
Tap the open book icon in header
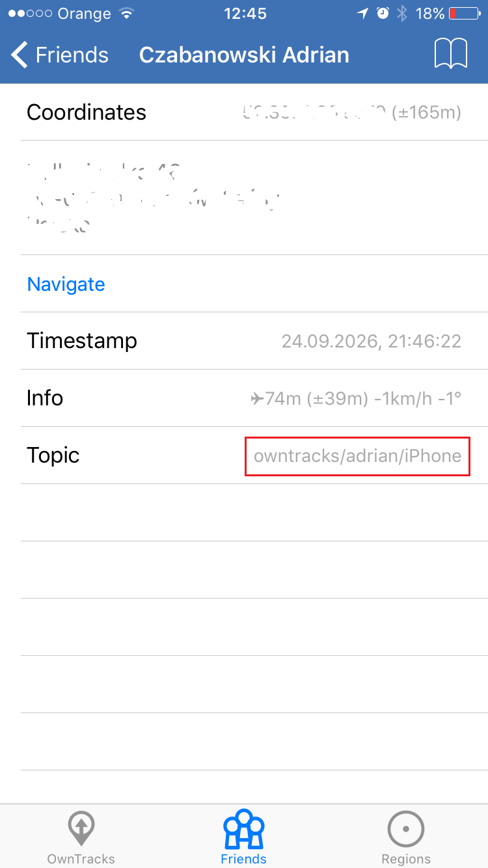451,54
